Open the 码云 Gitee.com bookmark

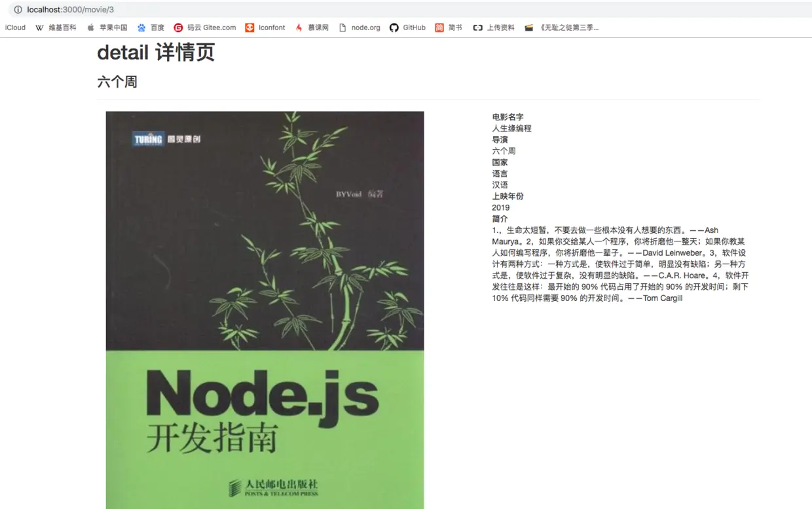(x=205, y=27)
